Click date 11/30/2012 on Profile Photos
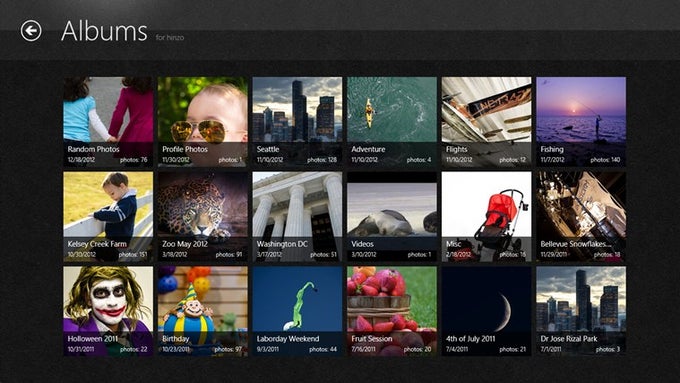The height and width of the screenshot is (383, 680). coord(176,160)
